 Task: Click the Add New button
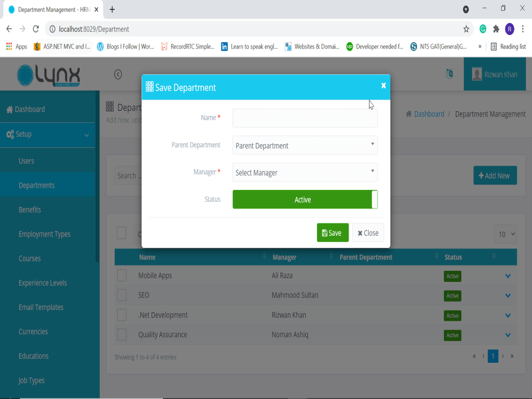(495, 176)
